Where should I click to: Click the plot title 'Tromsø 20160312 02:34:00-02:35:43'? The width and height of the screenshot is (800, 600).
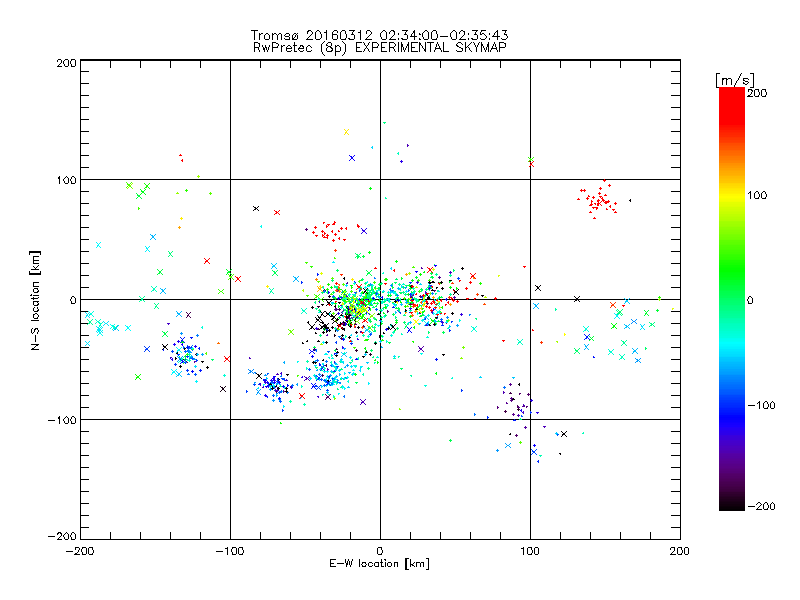(x=379, y=35)
